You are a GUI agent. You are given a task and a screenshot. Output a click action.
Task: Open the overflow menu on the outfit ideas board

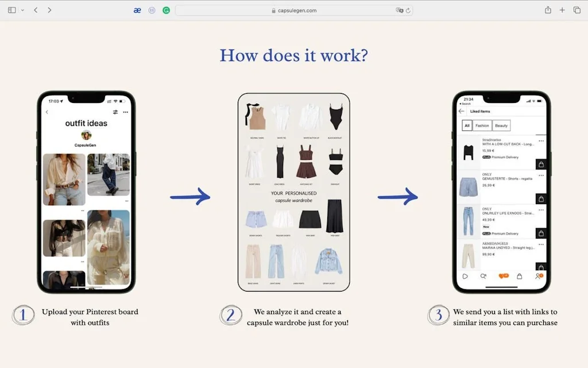(126, 112)
